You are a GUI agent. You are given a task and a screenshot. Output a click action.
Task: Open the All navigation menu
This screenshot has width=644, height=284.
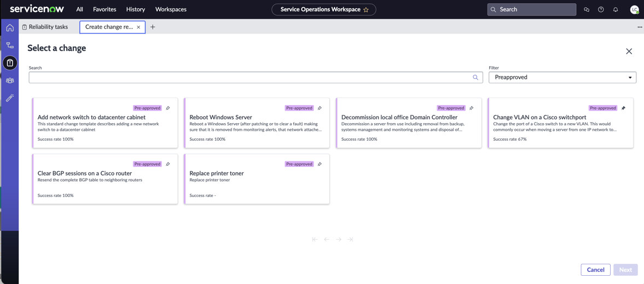point(80,9)
